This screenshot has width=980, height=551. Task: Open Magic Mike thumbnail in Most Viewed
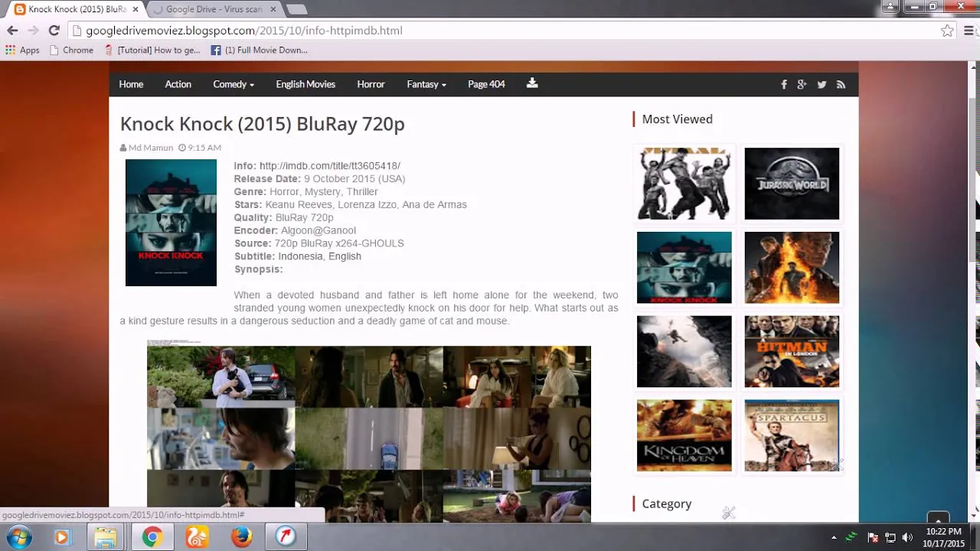pos(684,184)
